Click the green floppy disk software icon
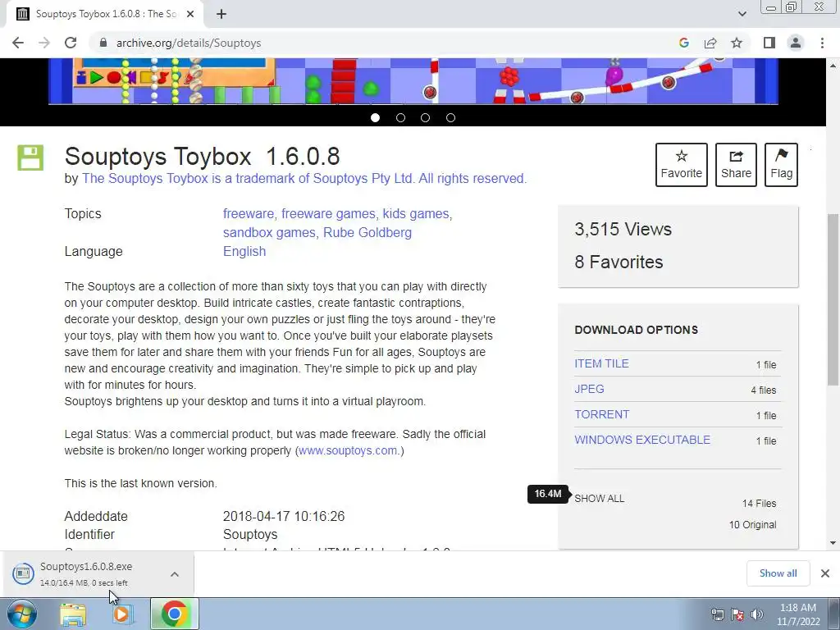Viewport: 840px width, 630px height. click(30, 158)
